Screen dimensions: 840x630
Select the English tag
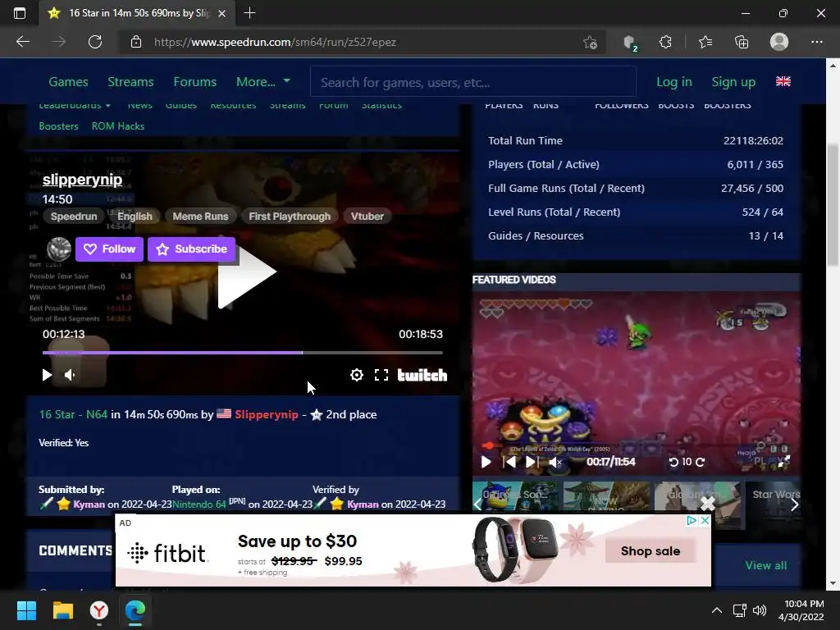point(135,217)
